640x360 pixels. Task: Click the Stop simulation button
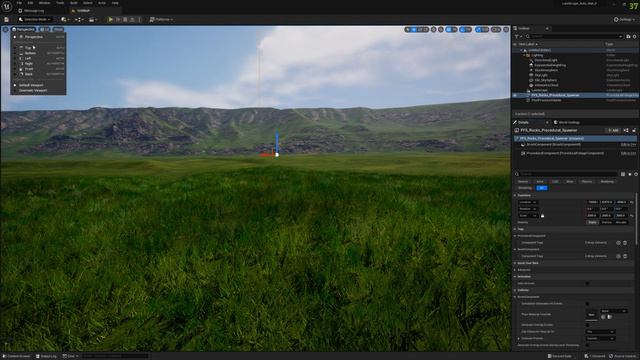(125, 19)
